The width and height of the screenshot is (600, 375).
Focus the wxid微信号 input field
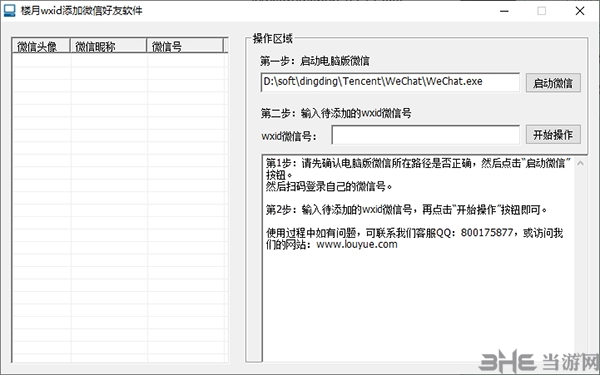pyautogui.click(x=426, y=135)
